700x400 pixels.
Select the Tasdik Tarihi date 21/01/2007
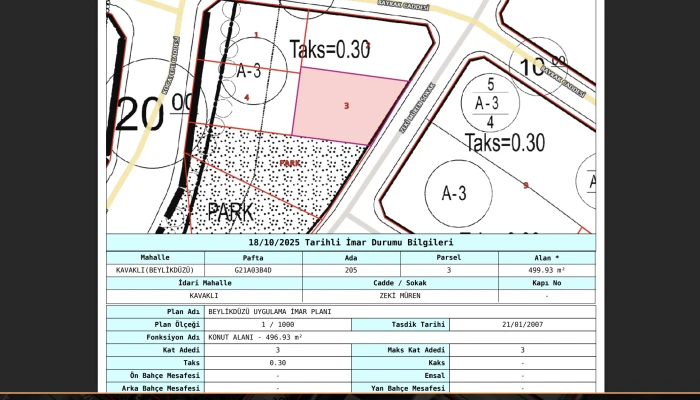pyautogui.click(x=521, y=324)
